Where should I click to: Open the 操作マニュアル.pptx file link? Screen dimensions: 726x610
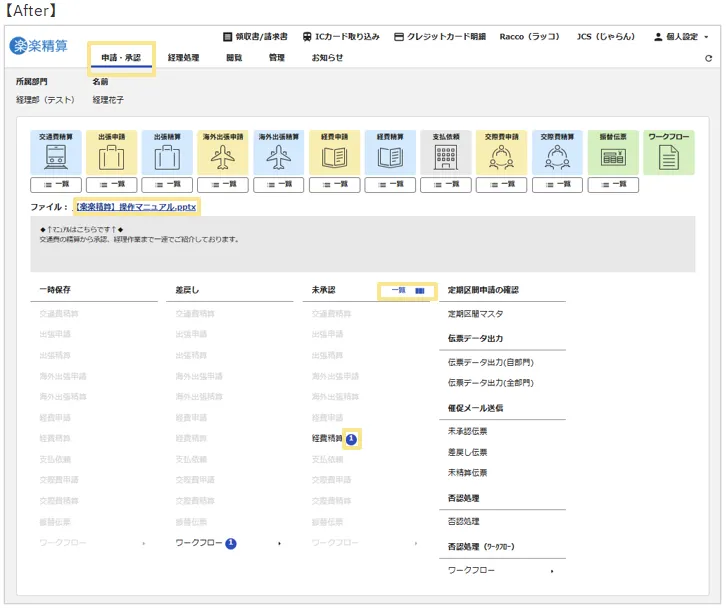point(136,207)
